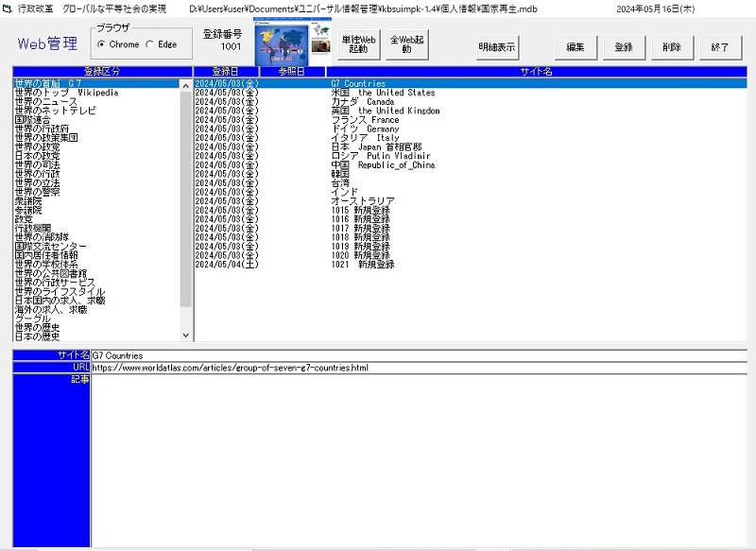
Task: Select the カナダ Canada site entry
Action: (363, 102)
